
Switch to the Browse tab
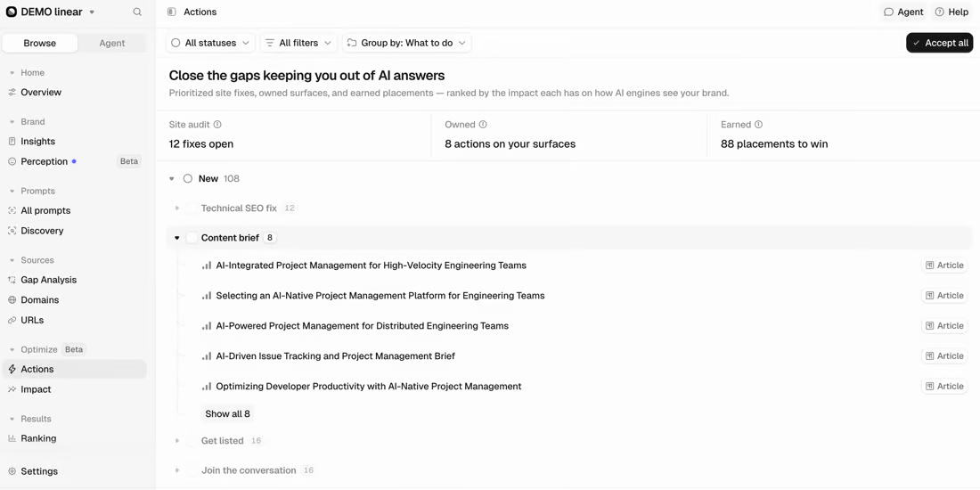click(40, 43)
